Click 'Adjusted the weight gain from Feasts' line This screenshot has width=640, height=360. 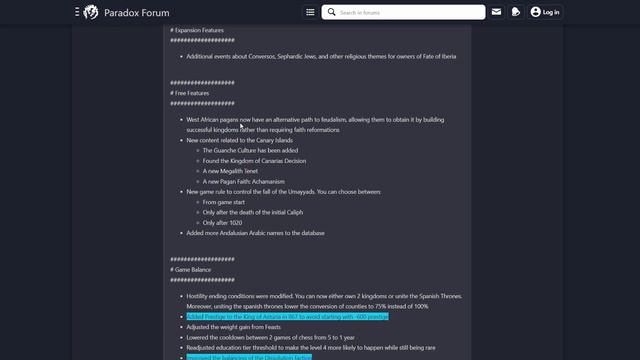pyautogui.click(x=233, y=327)
